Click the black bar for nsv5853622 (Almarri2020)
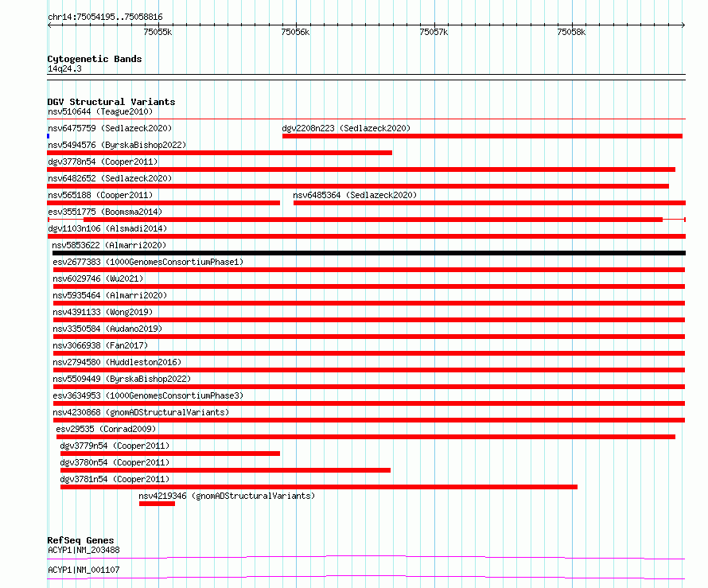This screenshot has height=588, width=708. click(x=369, y=253)
